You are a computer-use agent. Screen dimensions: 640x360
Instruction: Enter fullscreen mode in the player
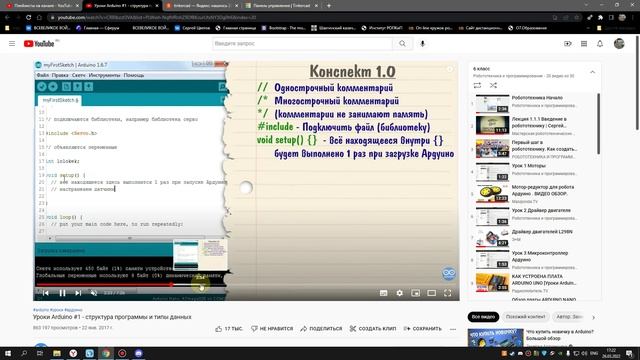click(448, 293)
